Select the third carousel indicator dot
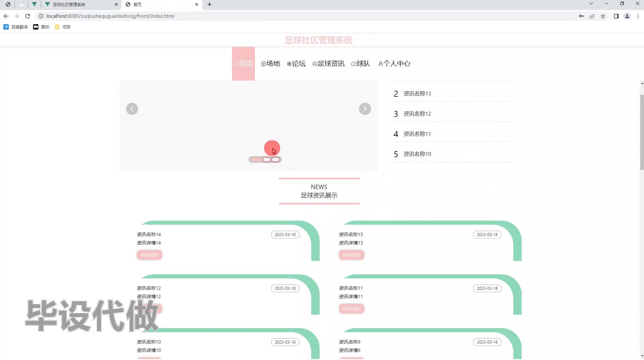The width and height of the screenshot is (644, 360). [275, 160]
